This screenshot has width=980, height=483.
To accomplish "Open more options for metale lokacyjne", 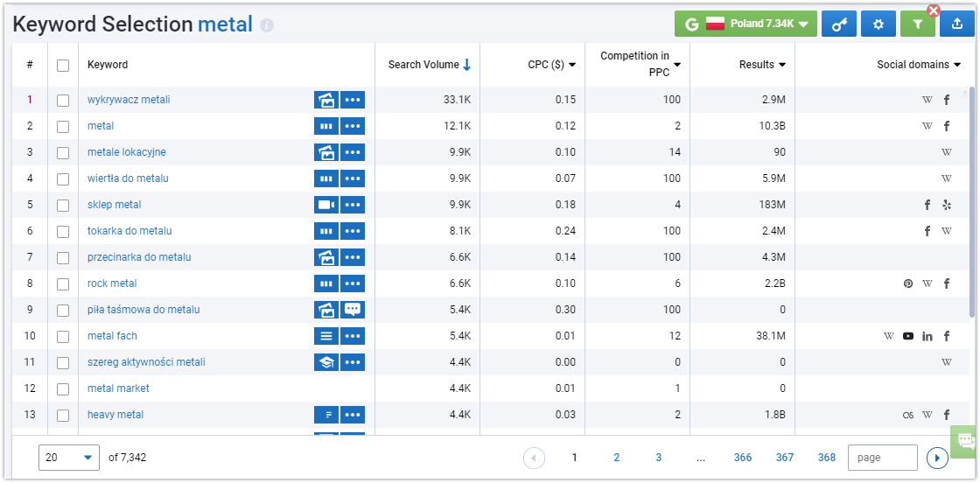I will [353, 152].
